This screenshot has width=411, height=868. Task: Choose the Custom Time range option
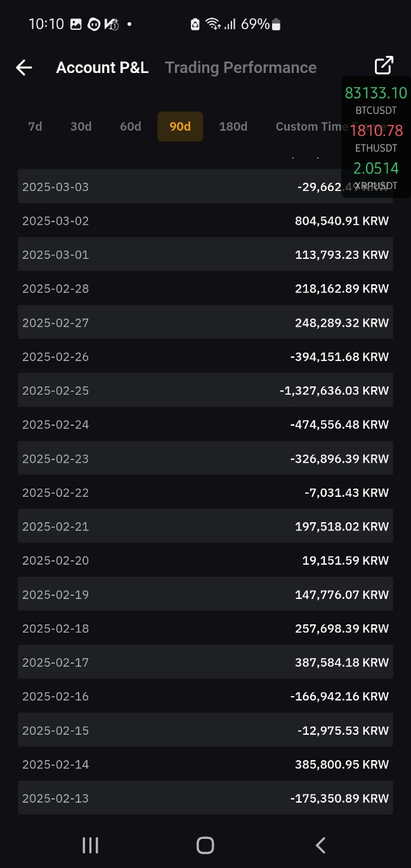[309, 126]
